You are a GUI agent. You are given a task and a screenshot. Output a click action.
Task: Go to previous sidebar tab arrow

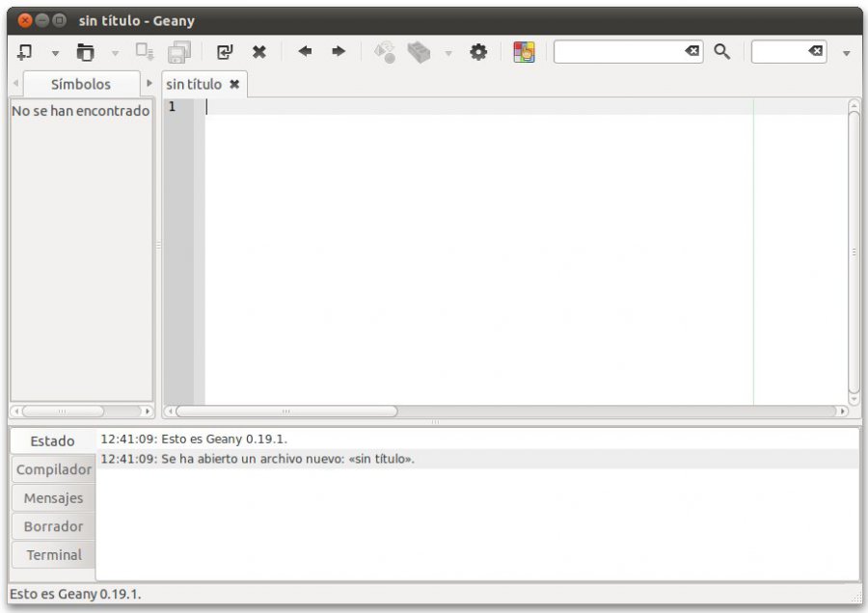(15, 83)
